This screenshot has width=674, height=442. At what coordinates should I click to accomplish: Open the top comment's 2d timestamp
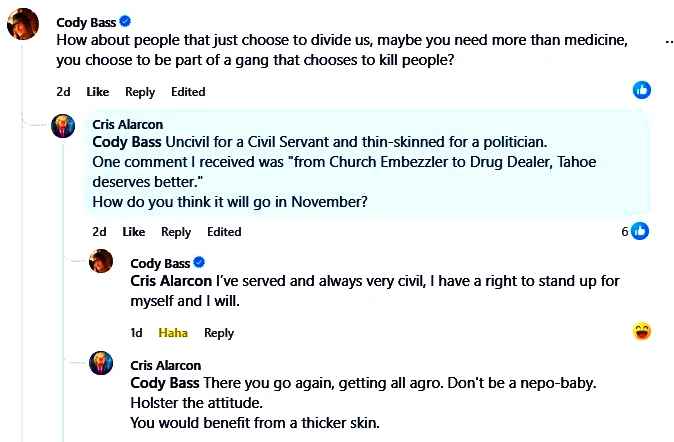[x=63, y=92]
